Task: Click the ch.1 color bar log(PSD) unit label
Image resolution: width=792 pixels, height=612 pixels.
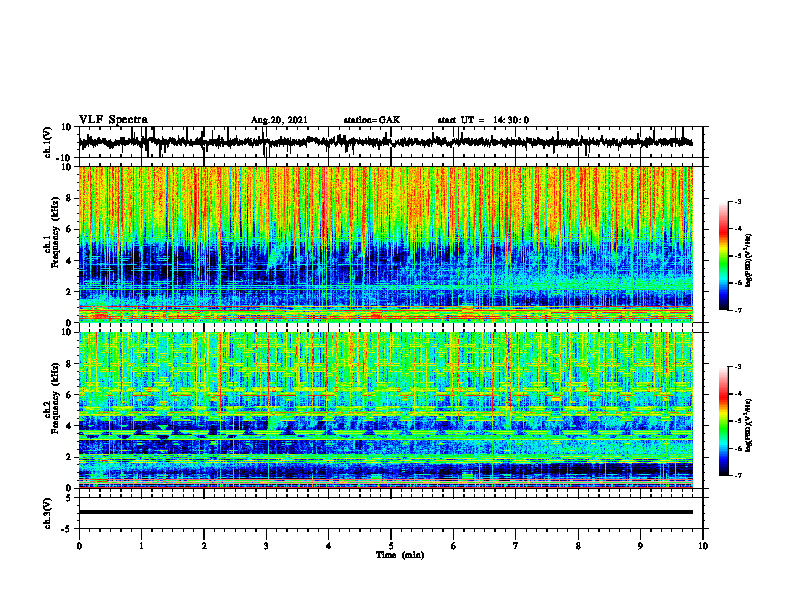Action: click(749, 260)
